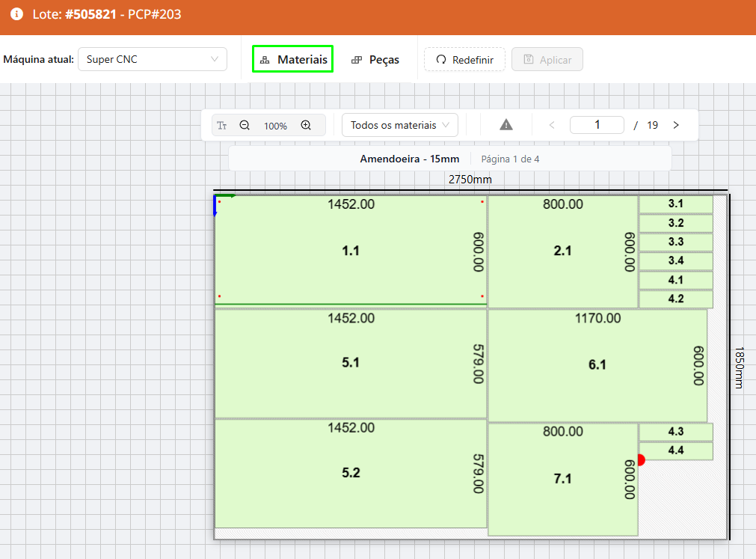The width and height of the screenshot is (756, 559).
Task: Select small piece 3.3
Action: pyautogui.click(x=676, y=242)
